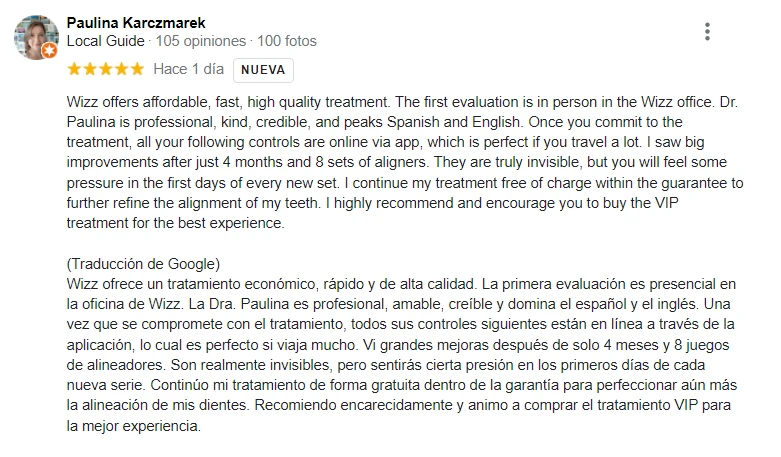This screenshot has width=781, height=457.
Task: Click the line starting 'Wizz ofrece un tratamiento'
Action: pos(390,284)
